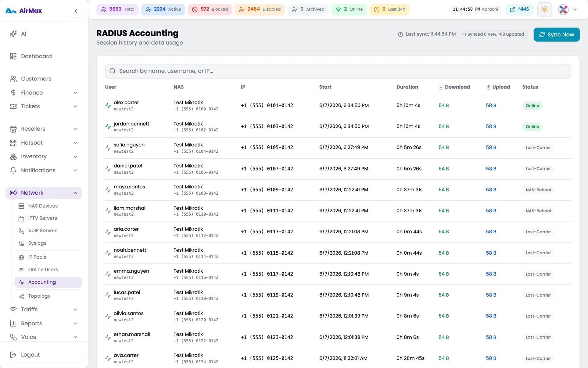588x368 pixels.
Task: Click the Upload column arrow icon
Action: 488,87
